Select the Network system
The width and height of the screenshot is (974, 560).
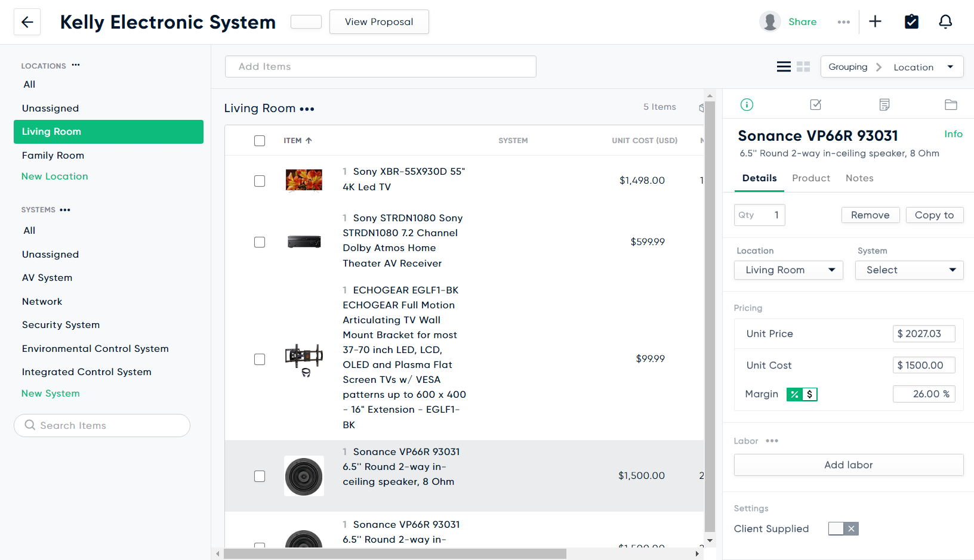pyautogui.click(x=42, y=302)
